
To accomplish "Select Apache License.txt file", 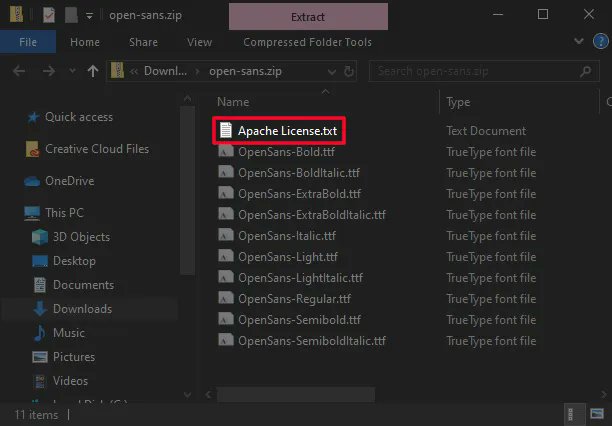I will point(287,131).
